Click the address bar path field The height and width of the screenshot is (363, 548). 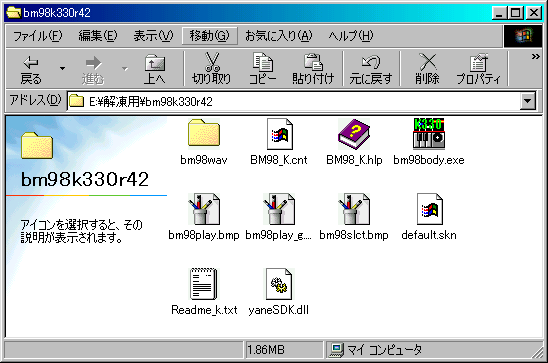[294, 101]
